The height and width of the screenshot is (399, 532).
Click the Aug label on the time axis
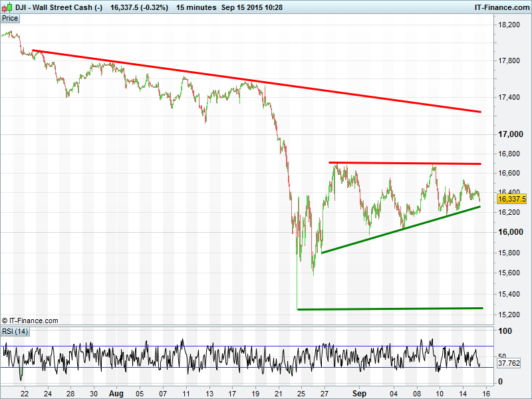[x=116, y=393]
